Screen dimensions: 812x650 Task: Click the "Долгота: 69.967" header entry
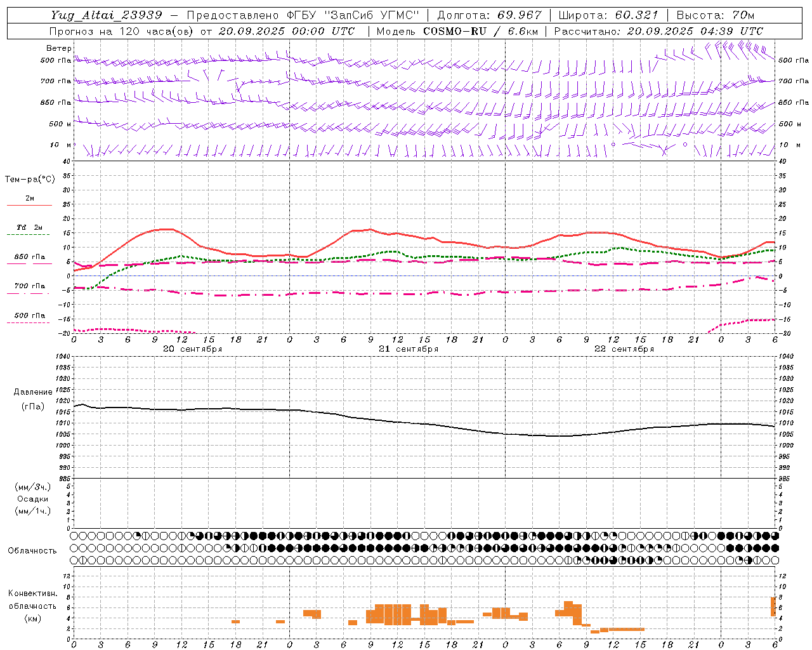tap(490, 15)
